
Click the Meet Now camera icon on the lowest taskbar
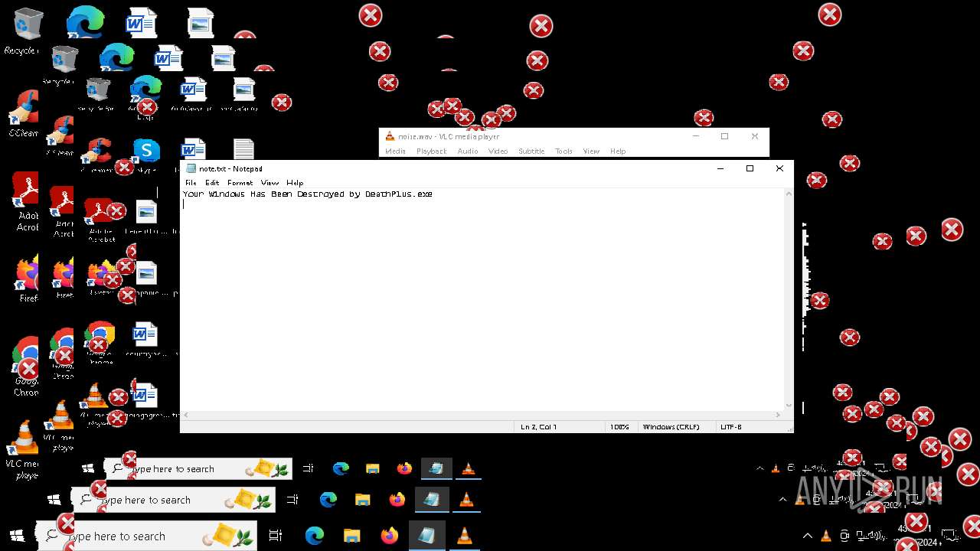844,536
